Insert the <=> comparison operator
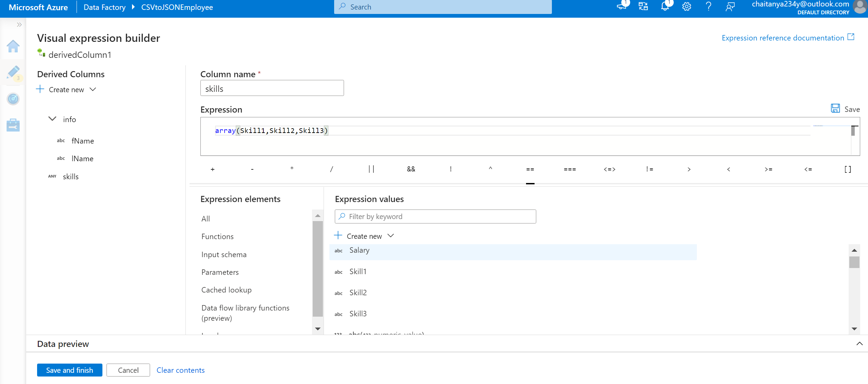Image resolution: width=868 pixels, height=384 pixels. 609,169
